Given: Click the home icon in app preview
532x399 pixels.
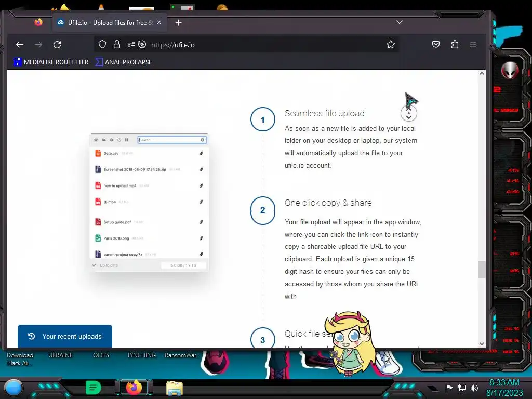Looking at the screenshot, I should tap(96, 140).
